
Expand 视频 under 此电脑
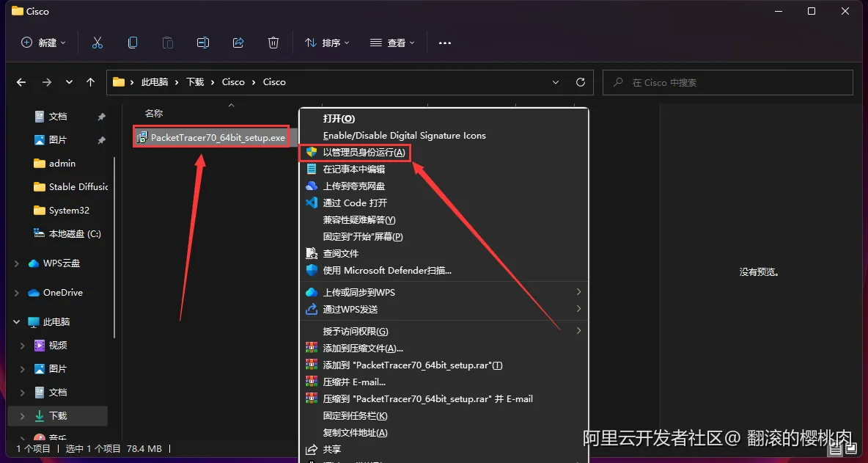pos(23,346)
